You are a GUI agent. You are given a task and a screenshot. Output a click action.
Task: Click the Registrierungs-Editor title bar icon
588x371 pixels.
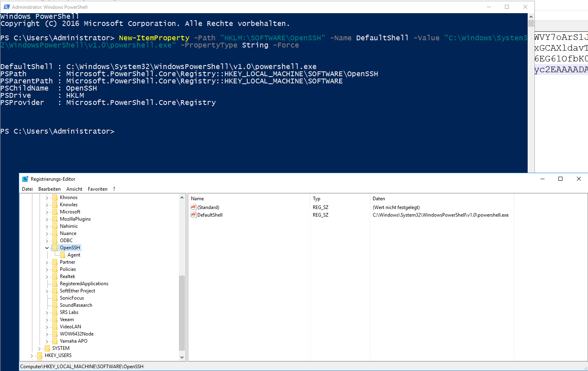(x=25, y=179)
